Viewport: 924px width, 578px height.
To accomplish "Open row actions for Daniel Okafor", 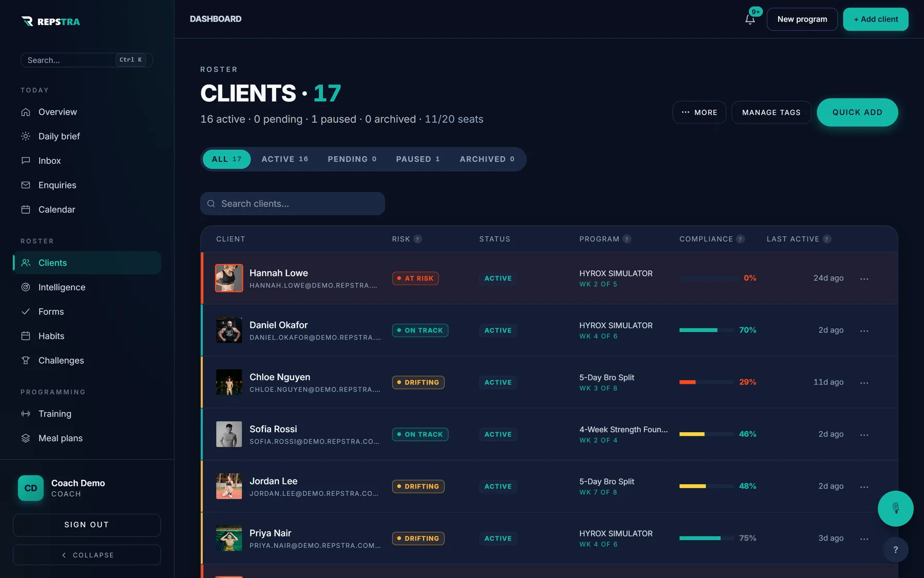I will pyautogui.click(x=864, y=330).
